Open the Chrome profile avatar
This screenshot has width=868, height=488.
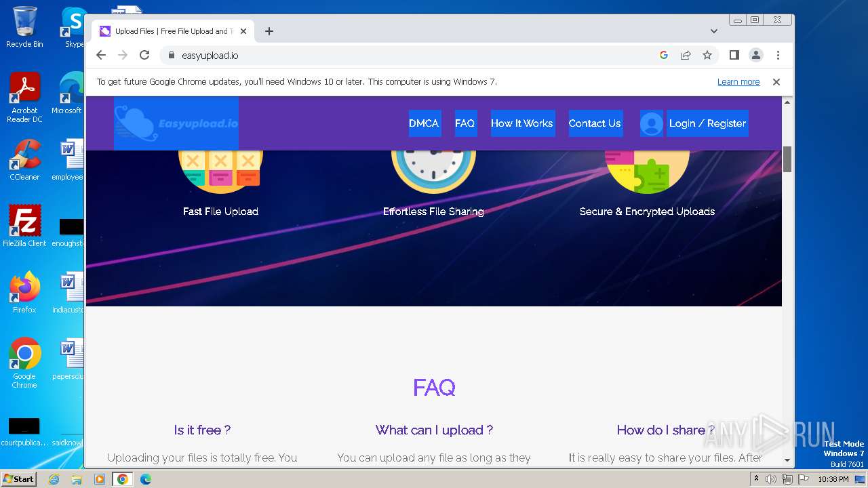756,56
